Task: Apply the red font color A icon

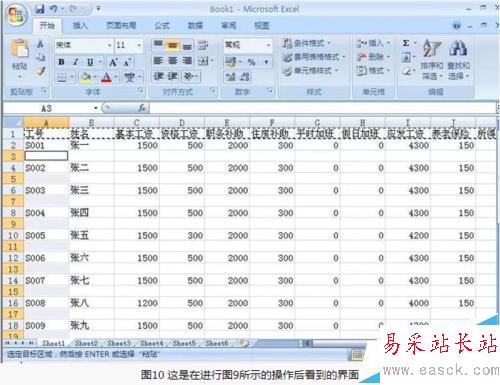Action: click(106, 77)
